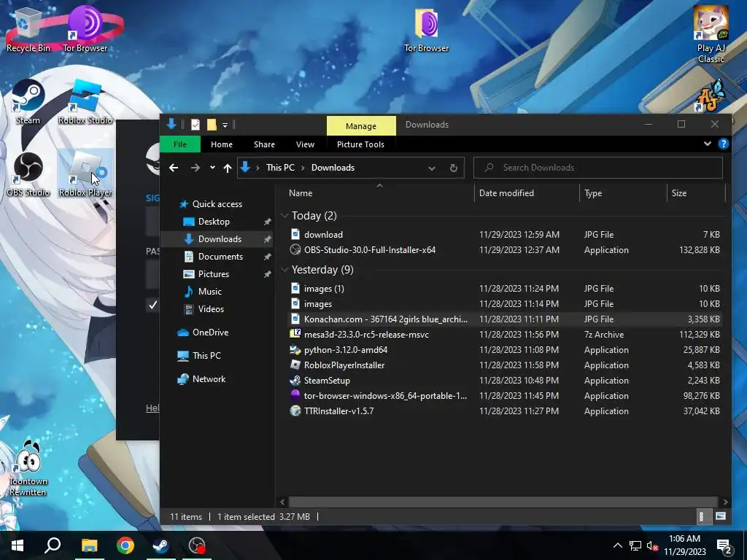747x560 pixels.
Task: Click the Forward arrow in File Explorer
Action: [x=195, y=168]
